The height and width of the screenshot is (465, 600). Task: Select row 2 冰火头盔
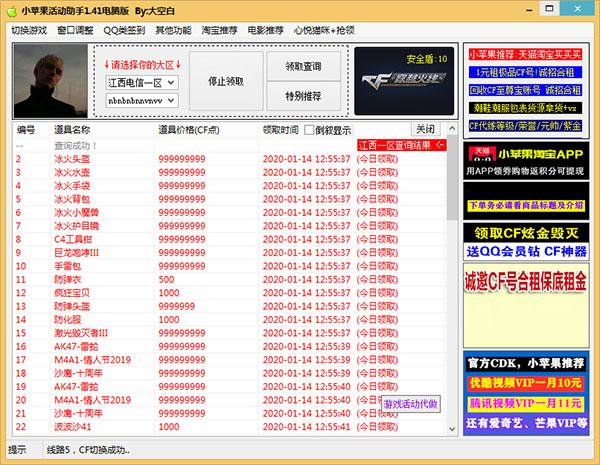(x=230, y=159)
